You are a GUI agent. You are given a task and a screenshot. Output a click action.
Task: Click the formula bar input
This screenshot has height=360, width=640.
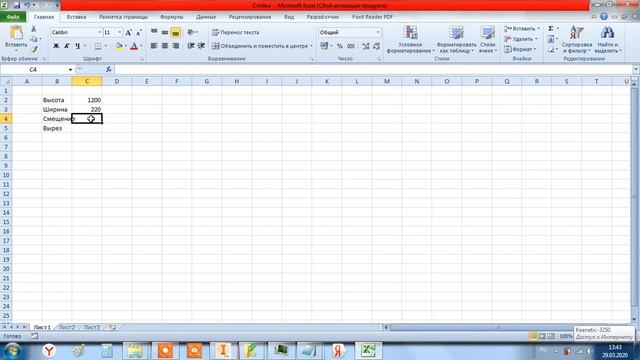click(373, 70)
